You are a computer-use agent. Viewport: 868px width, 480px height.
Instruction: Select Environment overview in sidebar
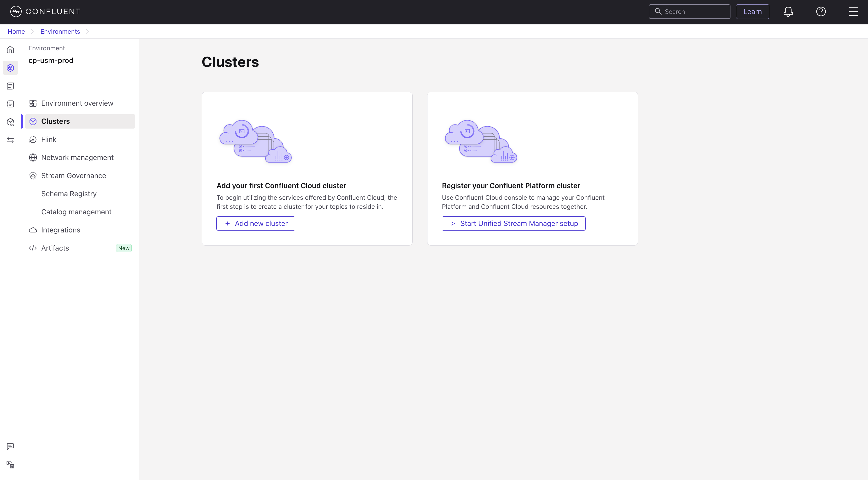[77, 103]
